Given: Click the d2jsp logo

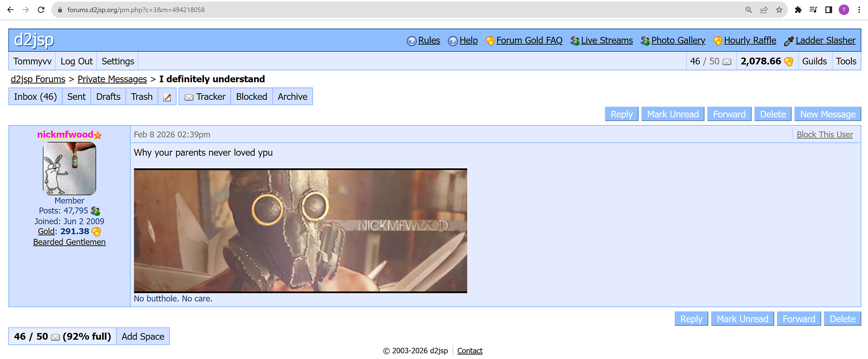Looking at the screenshot, I should [34, 40].
